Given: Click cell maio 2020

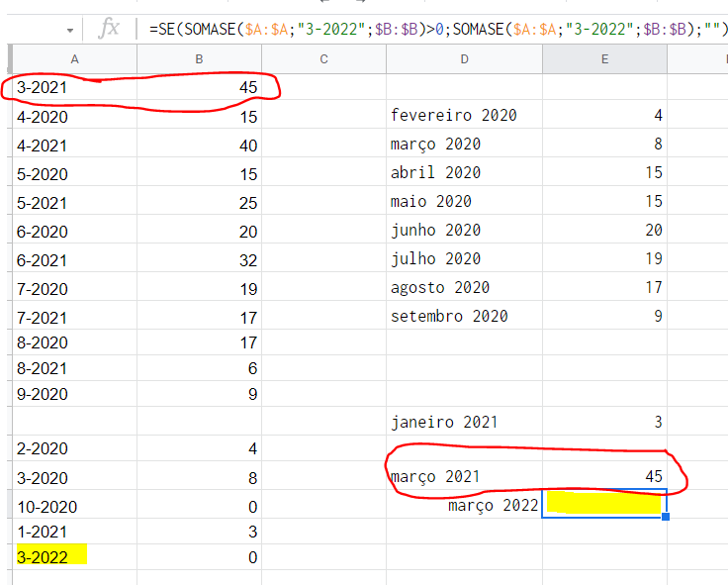Looking at the screenshot, I should pos(464,201).
